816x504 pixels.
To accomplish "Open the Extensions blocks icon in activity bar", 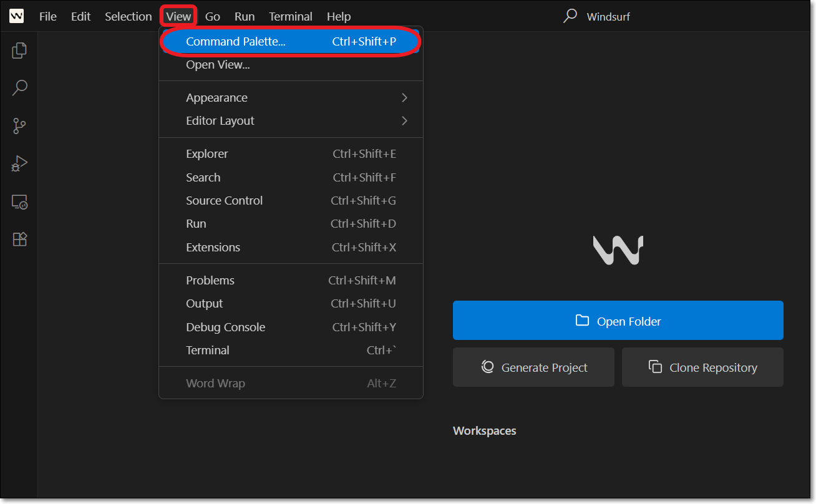I will pos(19,240).
